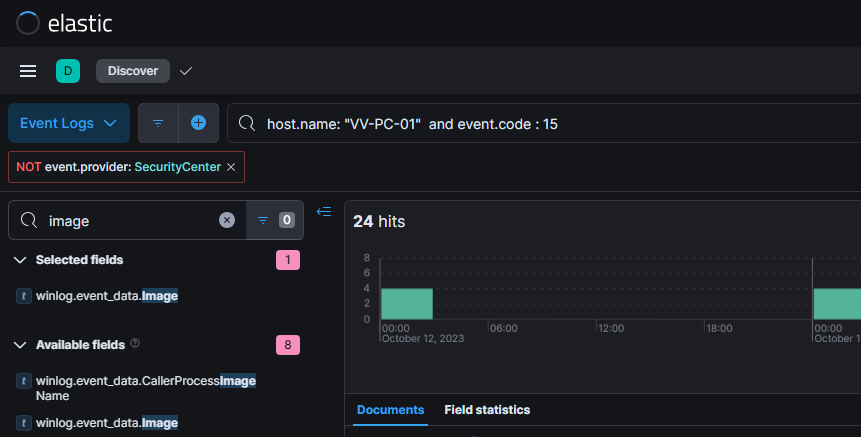
Task: Click the Available fields count badge 8
Action: pos(288,345)
